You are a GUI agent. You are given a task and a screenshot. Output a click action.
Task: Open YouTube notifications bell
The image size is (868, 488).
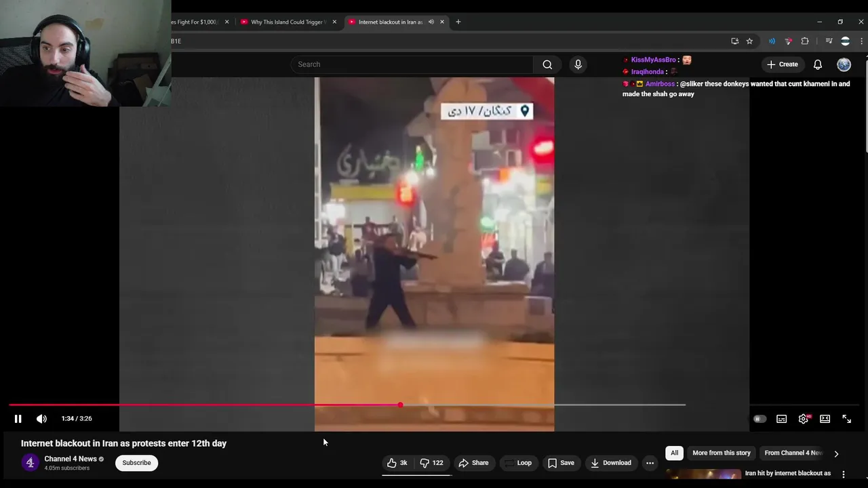click(818, 64)
